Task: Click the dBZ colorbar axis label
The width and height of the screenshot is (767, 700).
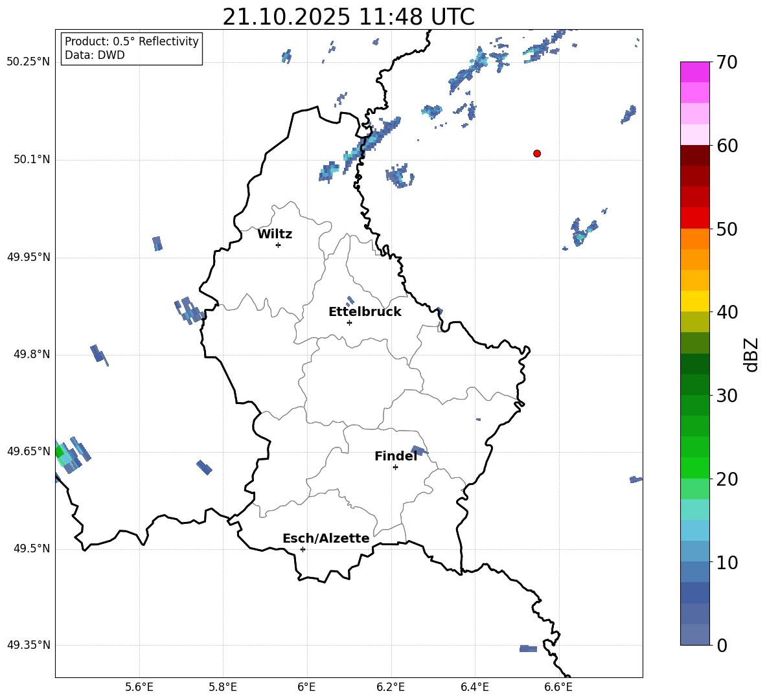Action: [750, 354]
